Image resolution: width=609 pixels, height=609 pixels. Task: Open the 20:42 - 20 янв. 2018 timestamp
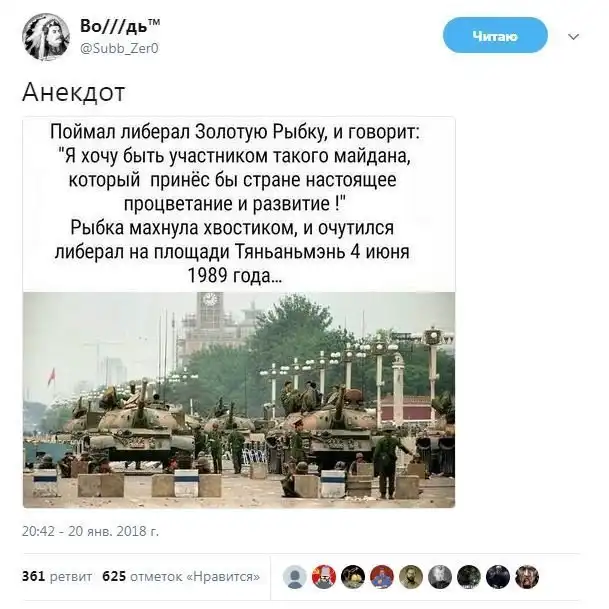point(90,531)
